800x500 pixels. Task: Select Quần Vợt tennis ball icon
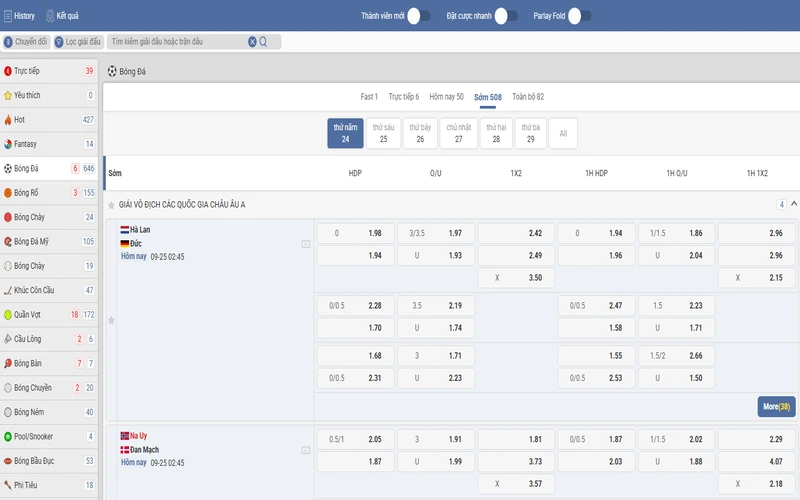[8, 315]
